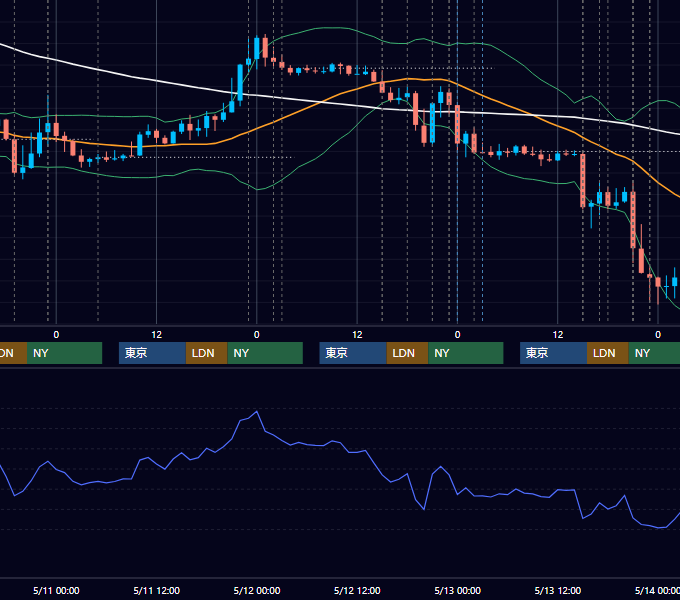Click hour label 0 above 5/13 00:00
Image resolution: width=680 pixels, height=600 pixels.
pos(458,335)
